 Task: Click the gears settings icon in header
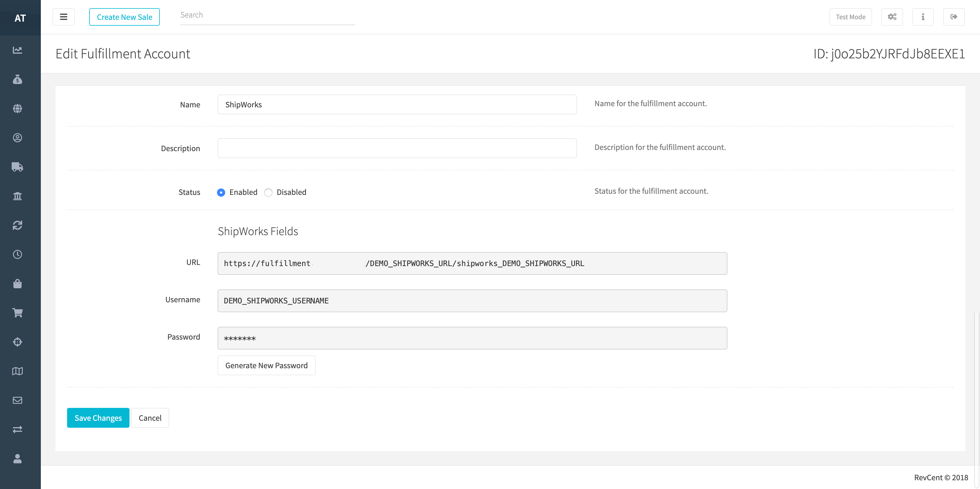point(892,17)
